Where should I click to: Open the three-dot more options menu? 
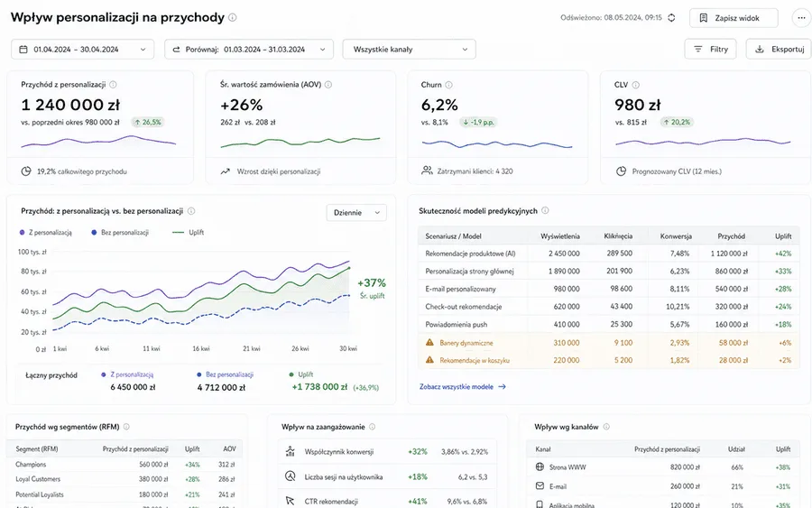click(802, 18)
